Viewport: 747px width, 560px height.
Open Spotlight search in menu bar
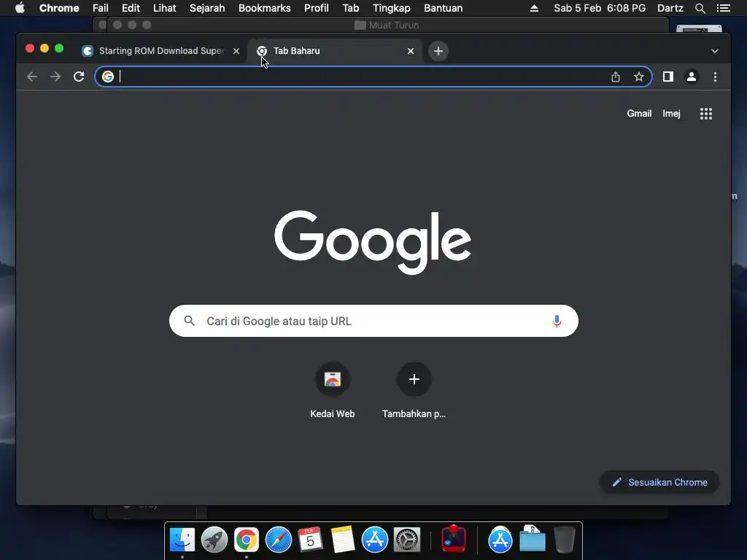[x=700, y=8]
